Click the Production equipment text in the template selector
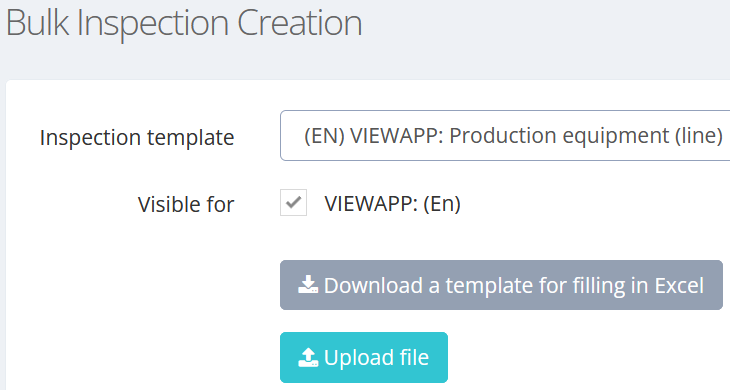 coord(558,136)
